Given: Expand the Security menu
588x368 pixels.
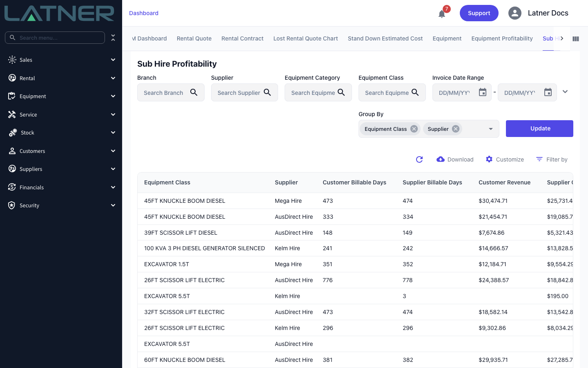Looking at the screenshot, I should pos(61,205).
